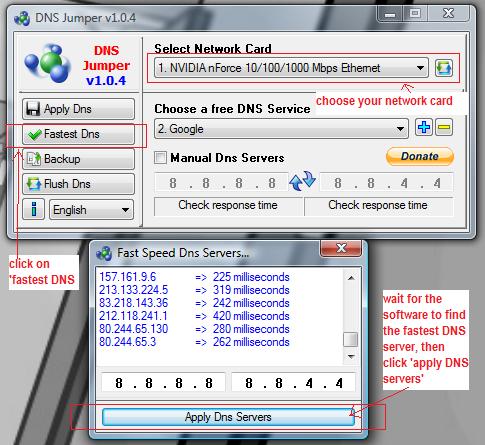Select the 212.118.241.1 server row

coord(194,316)
